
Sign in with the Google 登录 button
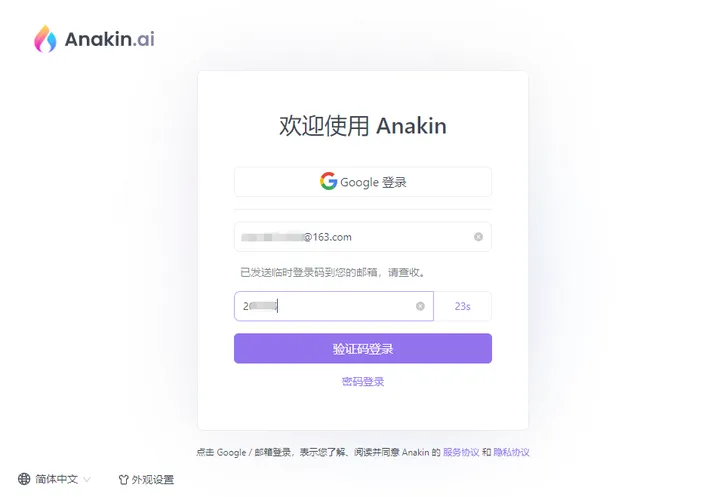363,182
